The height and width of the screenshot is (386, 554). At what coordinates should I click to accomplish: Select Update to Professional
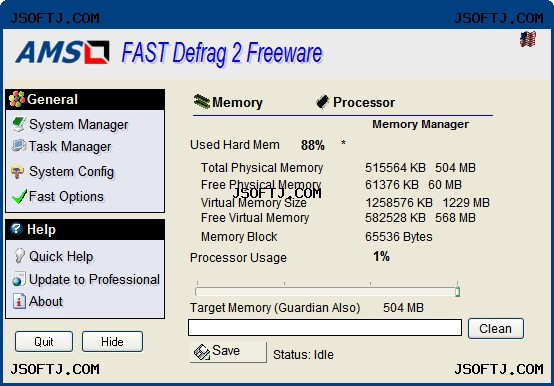[86, 279]
